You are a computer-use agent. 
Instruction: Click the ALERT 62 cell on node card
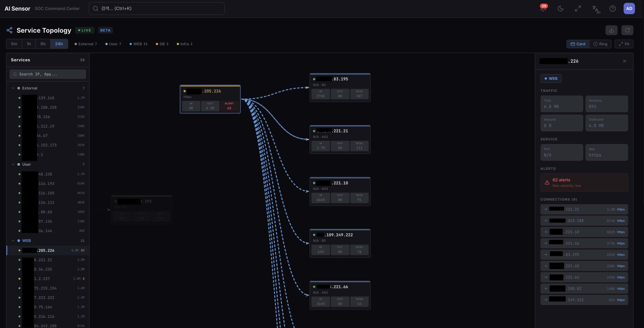(x=229, y=106)
